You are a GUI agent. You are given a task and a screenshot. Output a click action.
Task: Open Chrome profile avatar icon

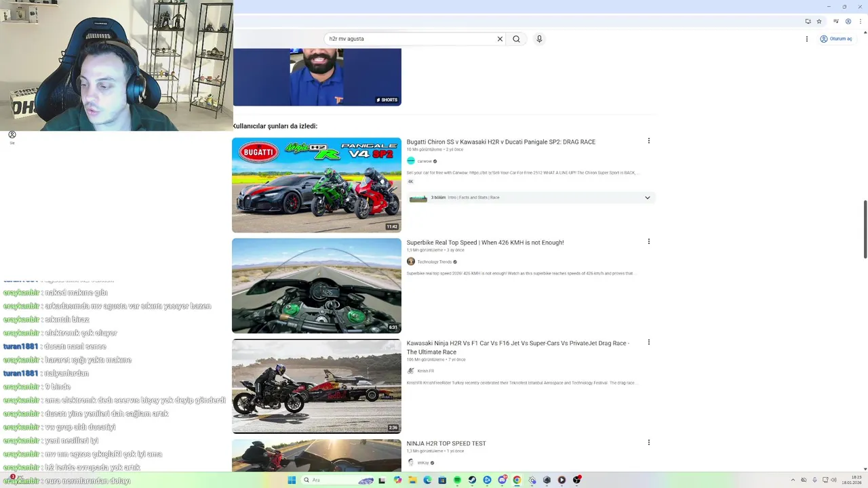(848, 21)
